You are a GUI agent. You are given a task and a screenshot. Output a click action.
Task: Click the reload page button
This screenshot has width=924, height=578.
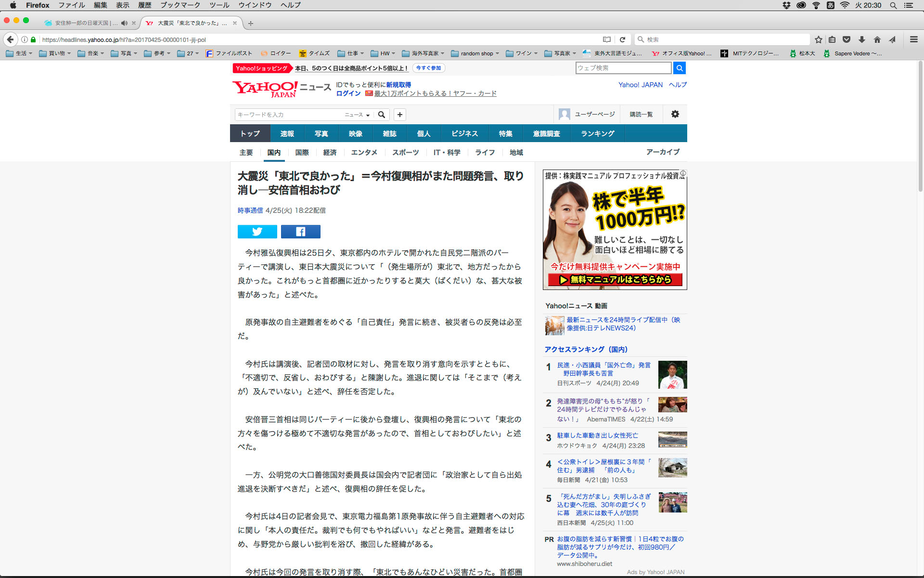[x=622, y=39]
